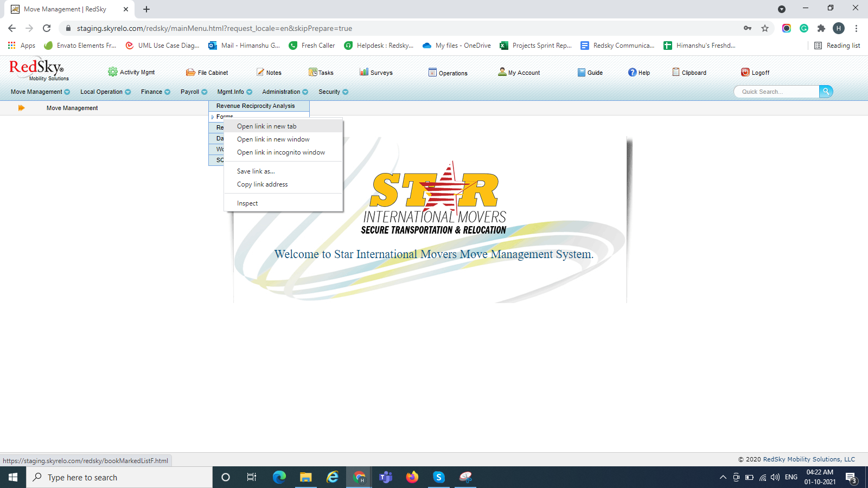Open the My Account person icon
This screenshot has height=488, width=868.
[502, 72]
